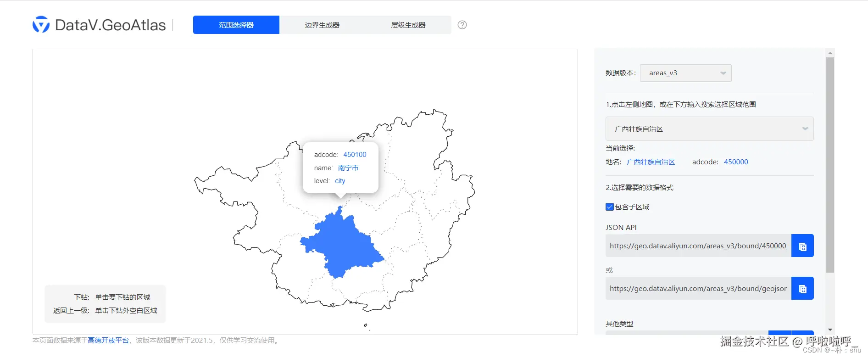The width and height of the screenshot is (868, 358).
Task: Click the tooltip level city value
Action: point(340,181)
